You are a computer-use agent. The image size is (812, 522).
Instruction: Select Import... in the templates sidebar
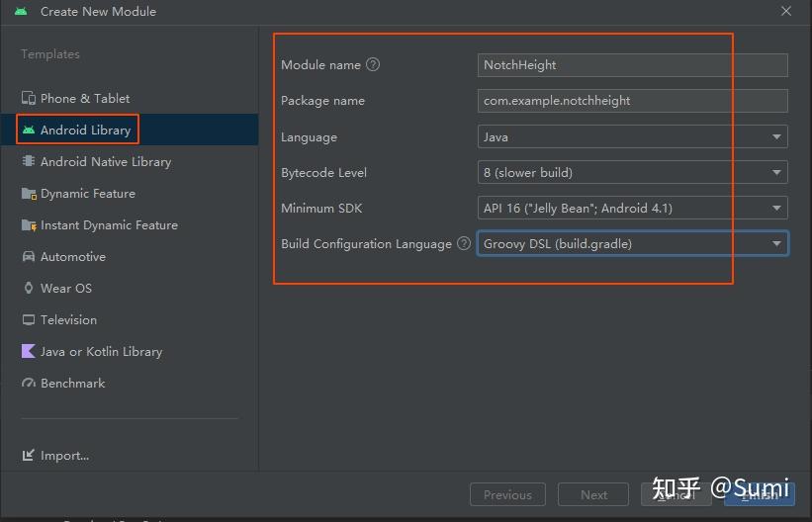tap(64, 455)
